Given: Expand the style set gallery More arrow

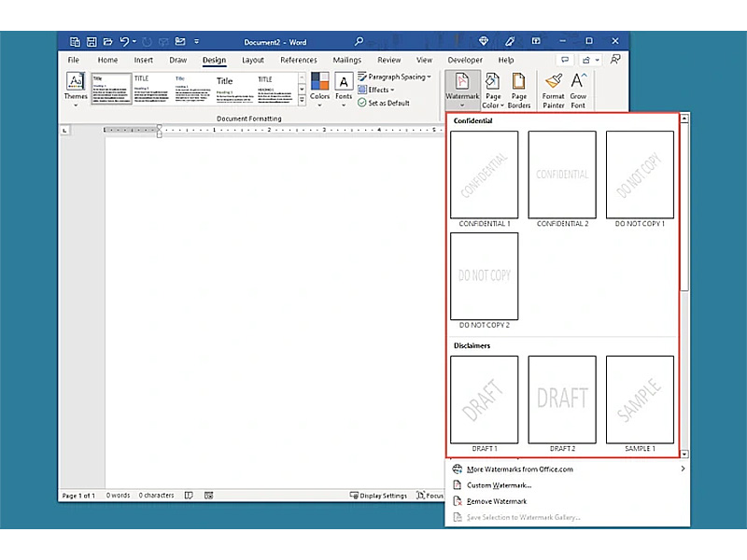Looking at the screenshot, I should [x=302, y=100].
